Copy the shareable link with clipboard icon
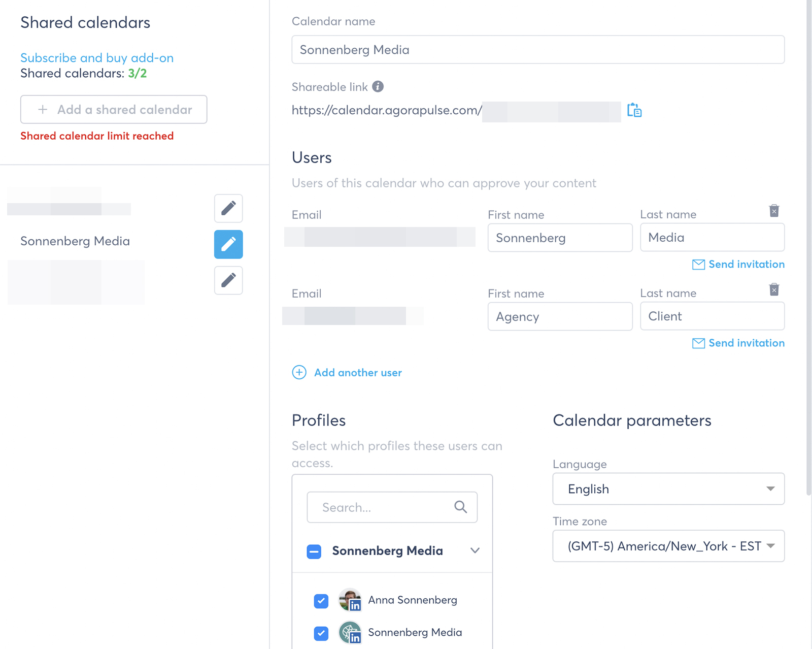This screenshot has height=649, width=812. click(634, 110)
